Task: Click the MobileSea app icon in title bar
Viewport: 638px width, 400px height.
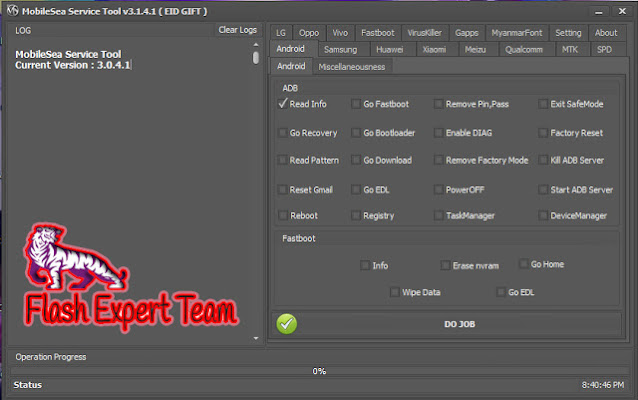Action: coord(13,10)
